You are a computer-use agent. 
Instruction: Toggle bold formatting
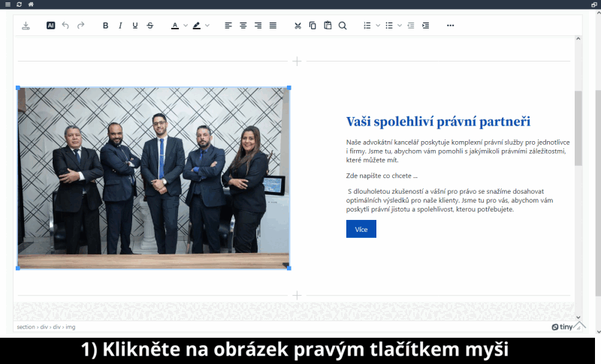point(105,26)
